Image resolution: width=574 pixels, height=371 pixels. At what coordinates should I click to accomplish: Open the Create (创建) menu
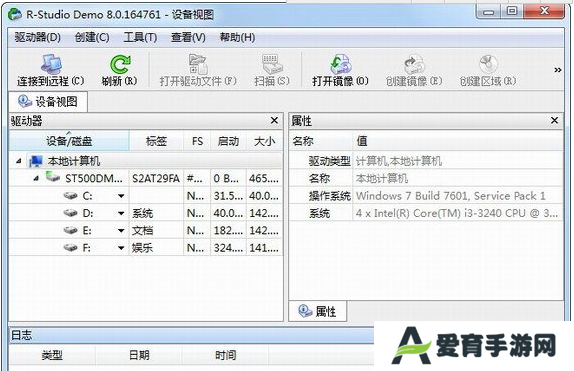pos(92,37)
